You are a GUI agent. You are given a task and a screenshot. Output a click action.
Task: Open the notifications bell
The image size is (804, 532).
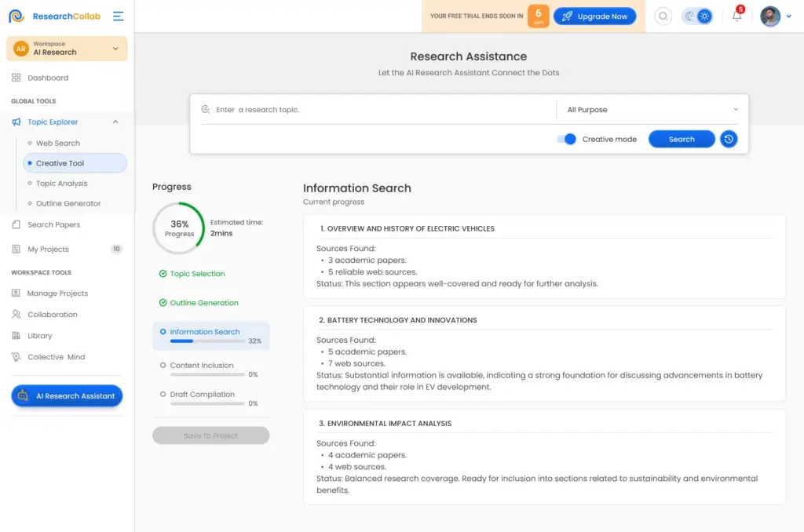coord(736,16)
